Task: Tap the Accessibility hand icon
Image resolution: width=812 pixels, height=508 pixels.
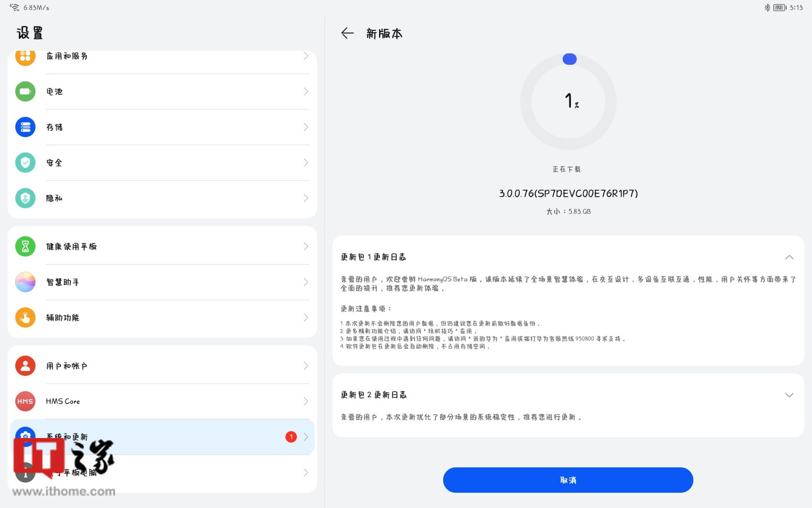Action: pos(25,318)
